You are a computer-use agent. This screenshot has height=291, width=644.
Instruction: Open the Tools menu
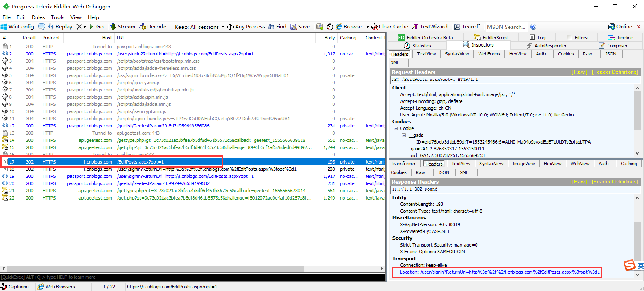coord(58,17)
